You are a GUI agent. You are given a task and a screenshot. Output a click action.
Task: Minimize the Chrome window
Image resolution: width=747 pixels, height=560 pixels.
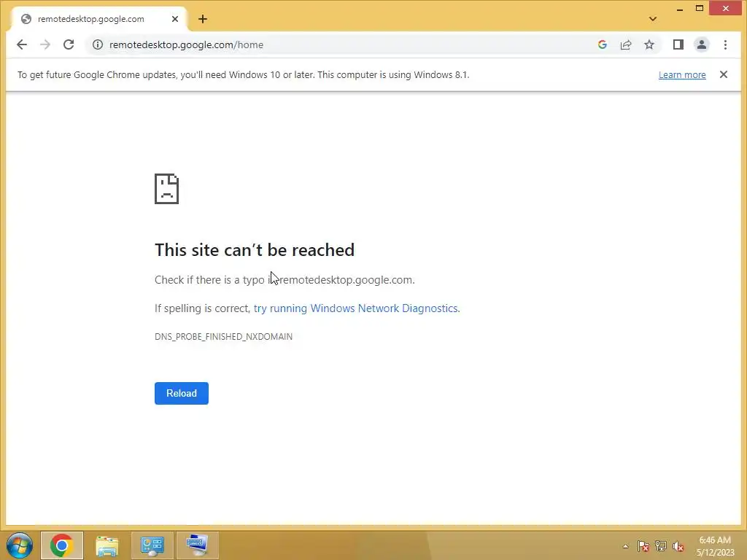click(680, 9)
